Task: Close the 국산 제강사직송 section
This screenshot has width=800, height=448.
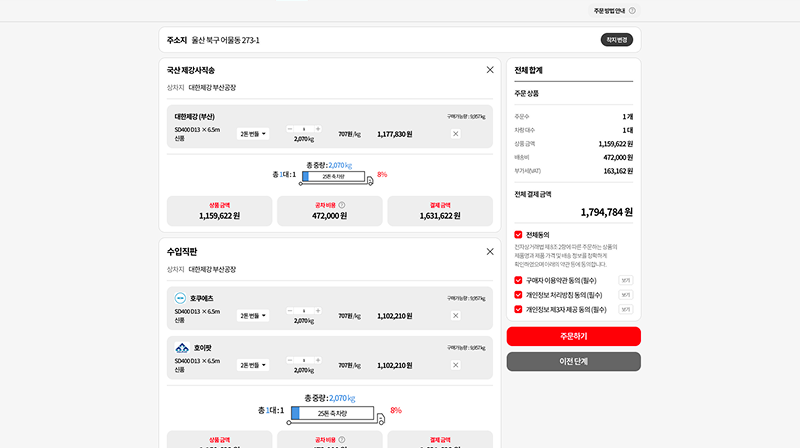Action: coord(490,70)
